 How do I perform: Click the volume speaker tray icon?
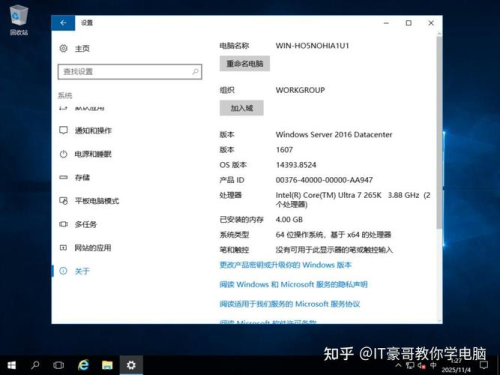[x=421, y=366]
